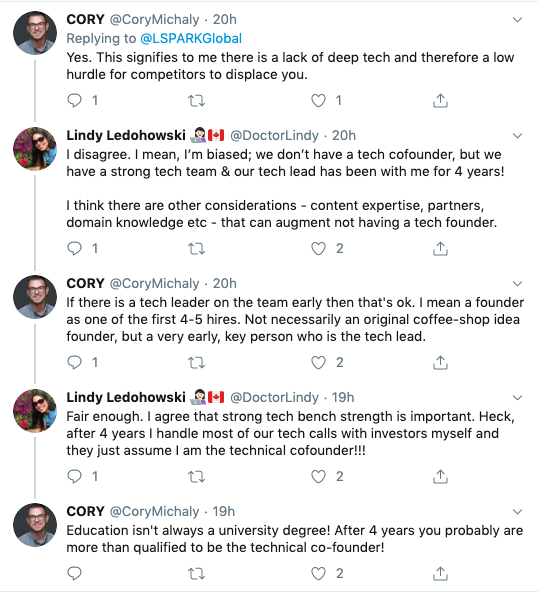538x592 pixels.
Task: Like Cory's first reply about deep tech
Action: tap(318, 100)
